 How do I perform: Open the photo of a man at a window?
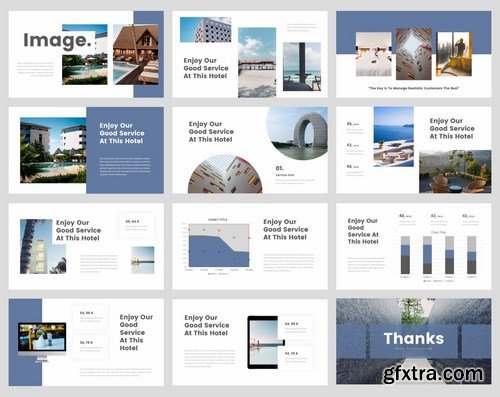pyautogui.click(x=454, y=54)
